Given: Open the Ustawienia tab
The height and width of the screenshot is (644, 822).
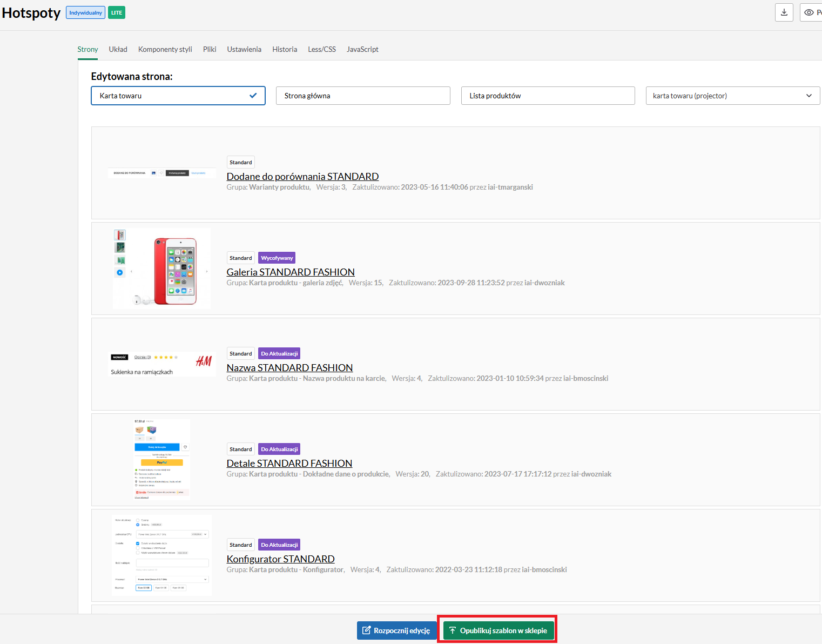Looking at the screenshot, I should pos(244,49).
